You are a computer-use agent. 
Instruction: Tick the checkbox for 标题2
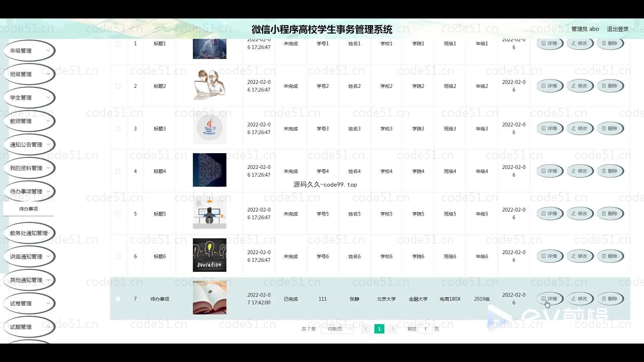(118, 86)
